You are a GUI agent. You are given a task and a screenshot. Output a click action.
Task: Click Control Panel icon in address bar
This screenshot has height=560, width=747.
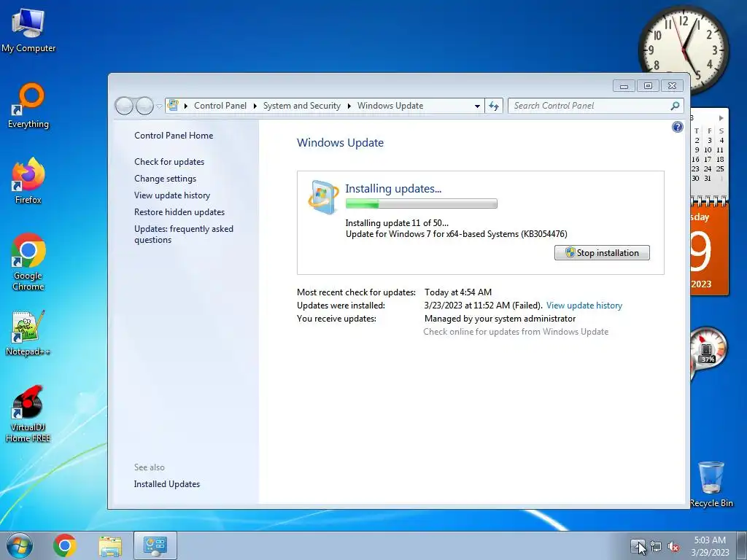point(173,105)
